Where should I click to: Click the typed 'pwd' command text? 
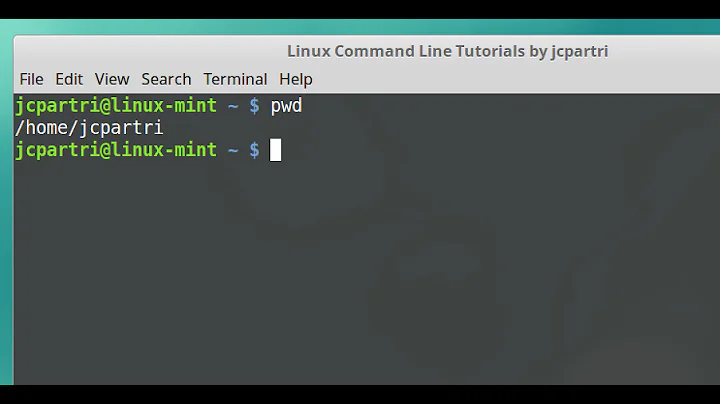(287, 106)
